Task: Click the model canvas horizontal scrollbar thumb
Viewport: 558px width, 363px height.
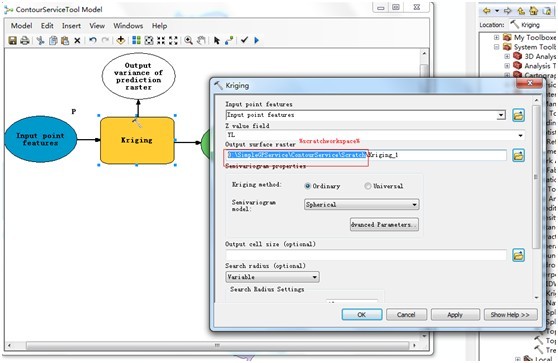Action: tap(217, 345)
